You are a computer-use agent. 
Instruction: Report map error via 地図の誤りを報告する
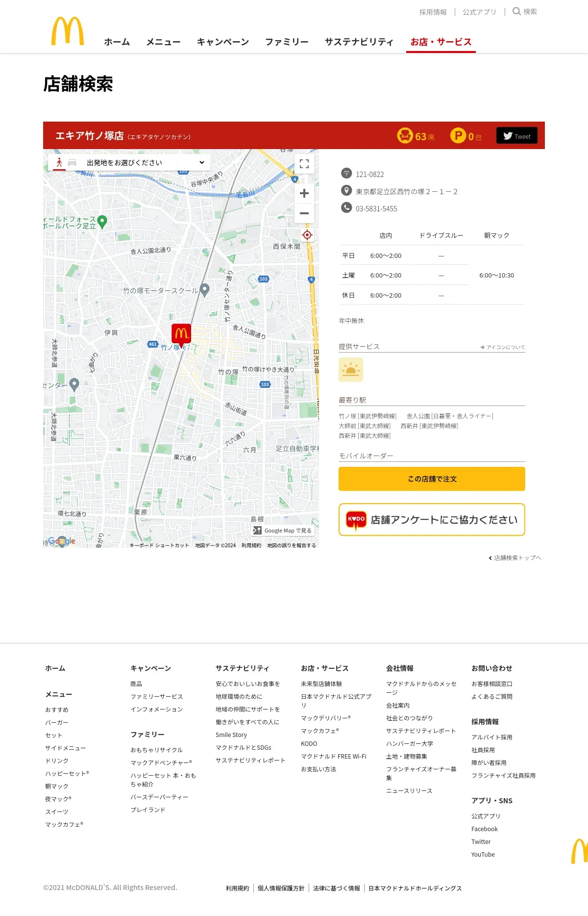click(292, 545)
